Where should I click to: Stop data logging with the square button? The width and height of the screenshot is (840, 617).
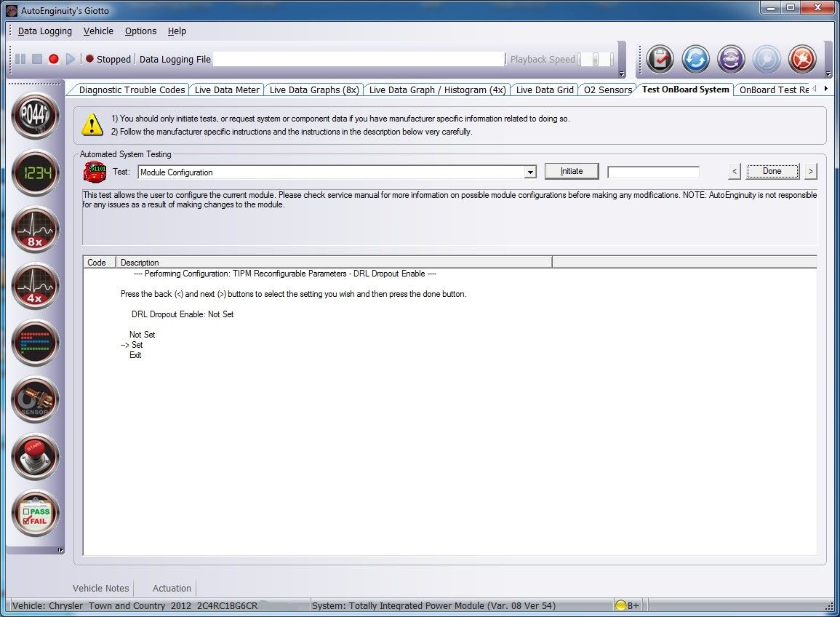click(x=37, y=59)
